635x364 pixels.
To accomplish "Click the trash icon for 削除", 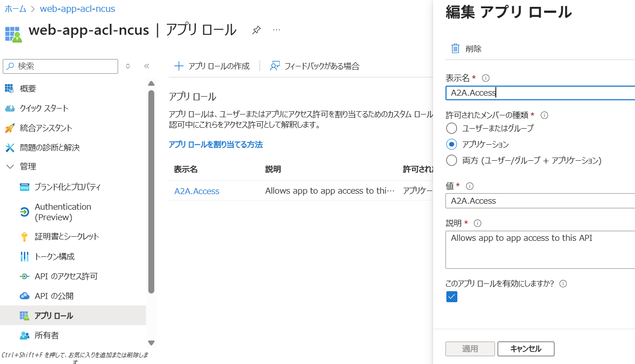I will click(x=455, y=49).
